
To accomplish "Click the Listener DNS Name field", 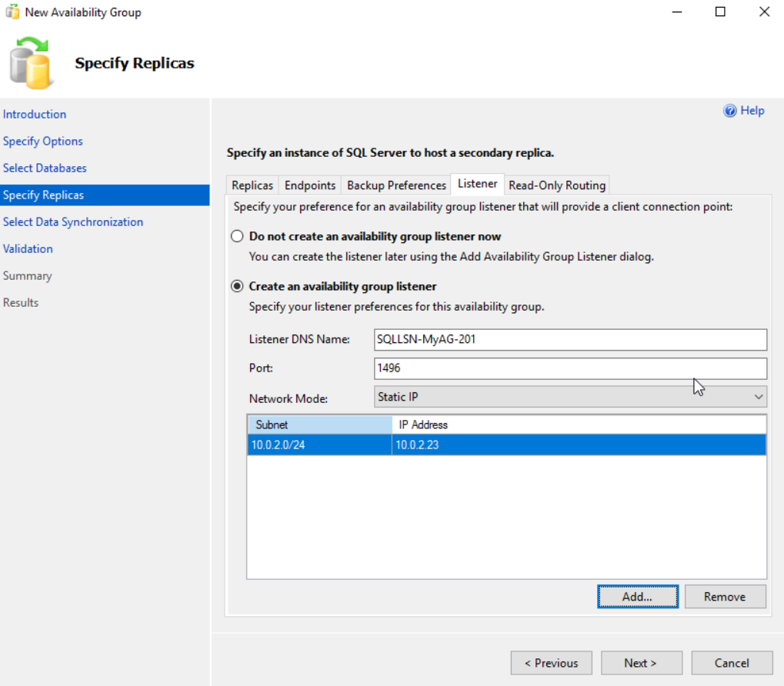I will pyautogui.click(x=570, y=339).
